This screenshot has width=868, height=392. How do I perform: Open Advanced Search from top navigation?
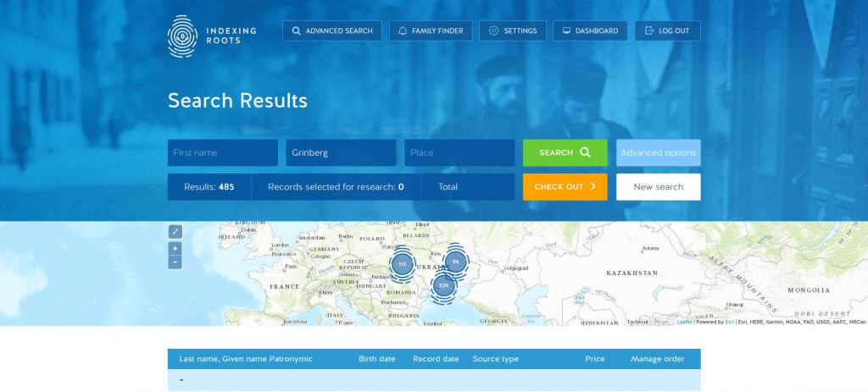pyautogui.click(x=332, y=31)
